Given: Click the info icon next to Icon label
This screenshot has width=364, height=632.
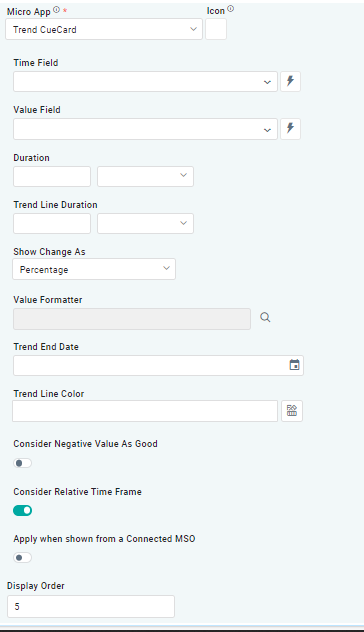Looking at the screenshot, I should point(231,8).
